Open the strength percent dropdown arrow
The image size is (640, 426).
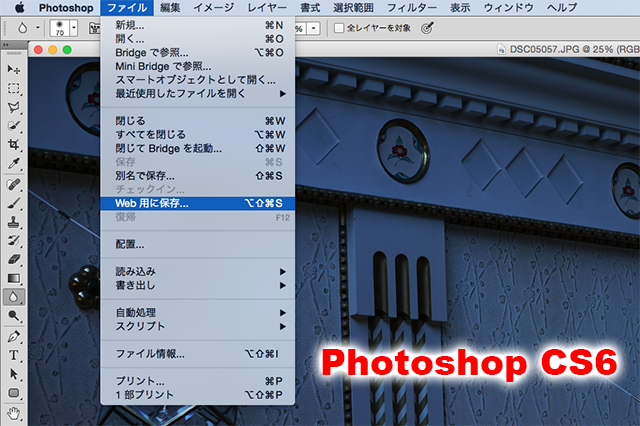(x=313, y=28)
